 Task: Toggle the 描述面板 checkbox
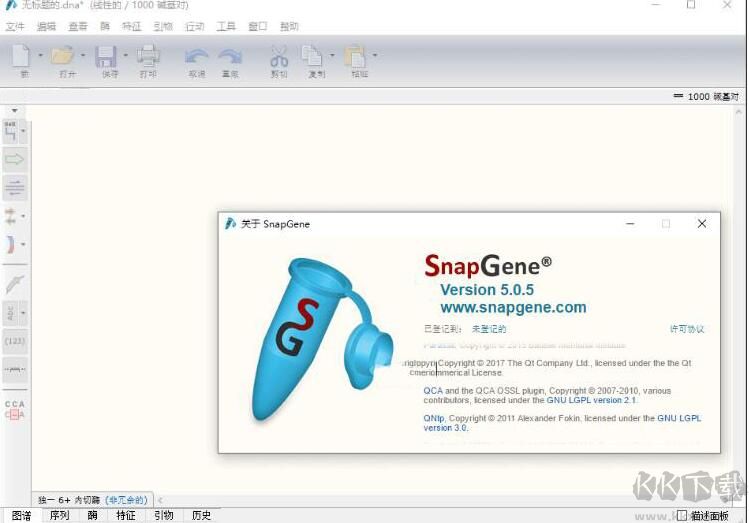[681, 516]
